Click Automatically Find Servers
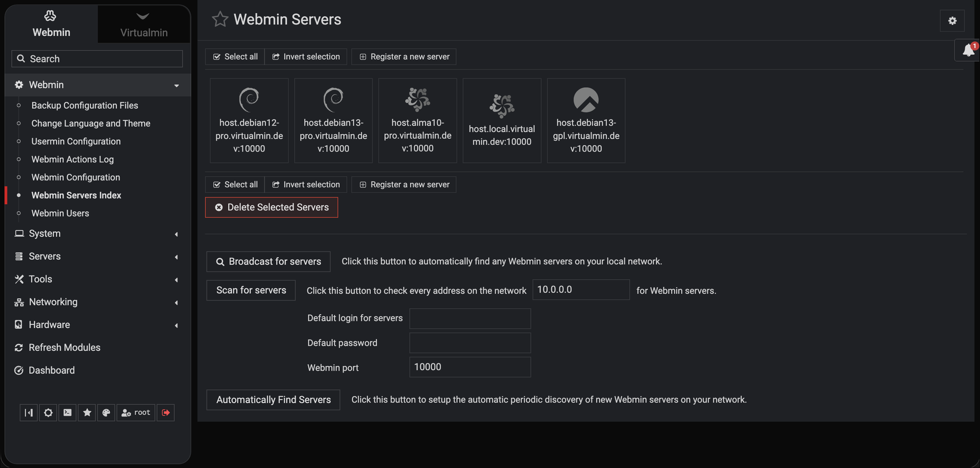 point(274,400)
